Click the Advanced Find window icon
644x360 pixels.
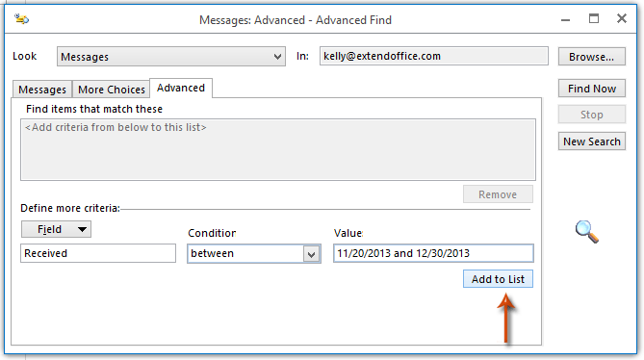click(21, 19)
